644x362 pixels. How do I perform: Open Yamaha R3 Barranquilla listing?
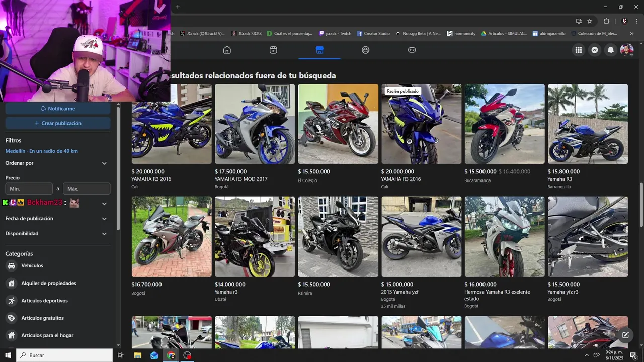click(x=588, y=137)
